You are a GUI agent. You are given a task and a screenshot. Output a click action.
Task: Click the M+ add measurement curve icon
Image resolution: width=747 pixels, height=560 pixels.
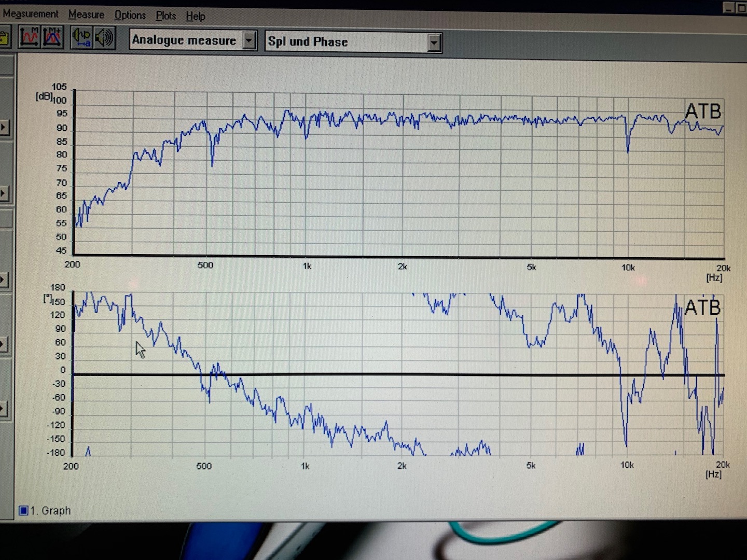pos(52,37)
